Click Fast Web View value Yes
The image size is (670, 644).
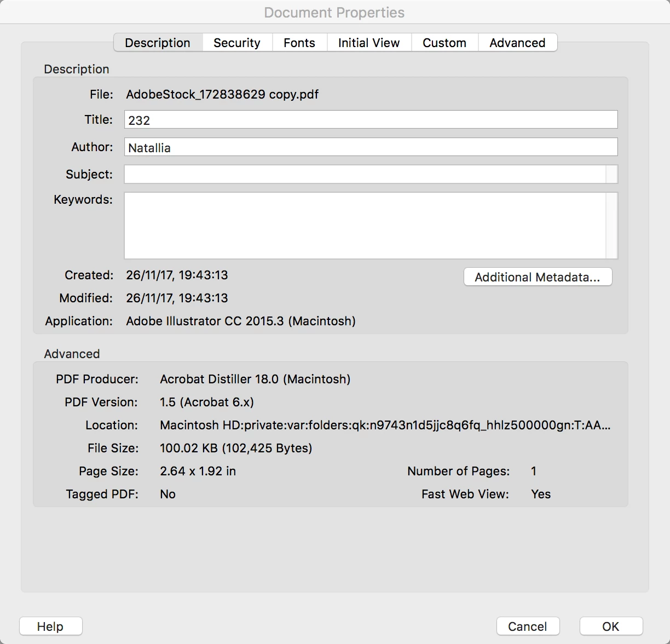coord(541,494)
